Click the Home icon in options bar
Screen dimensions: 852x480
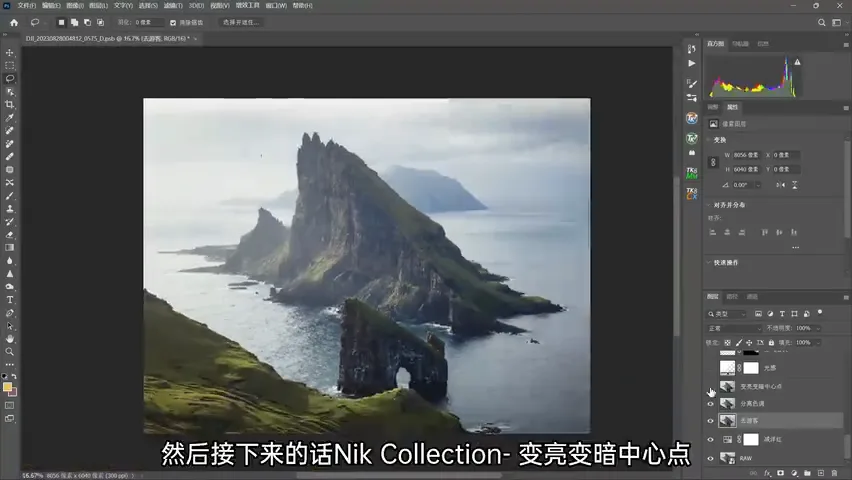tap(14, 22)
